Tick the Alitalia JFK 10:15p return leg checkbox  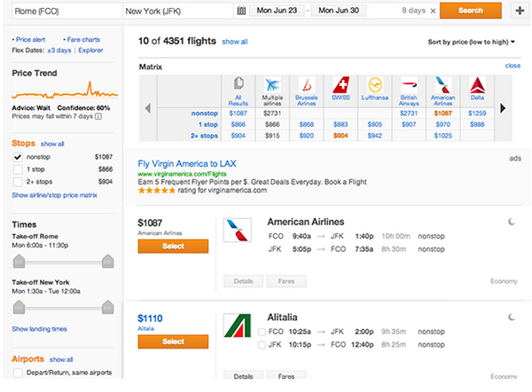tap(262, 345)
